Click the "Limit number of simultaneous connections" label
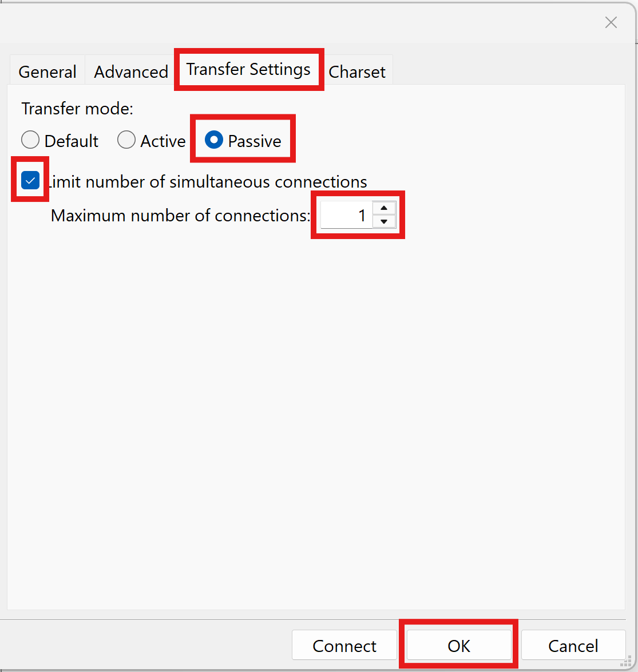 [207, 182]
